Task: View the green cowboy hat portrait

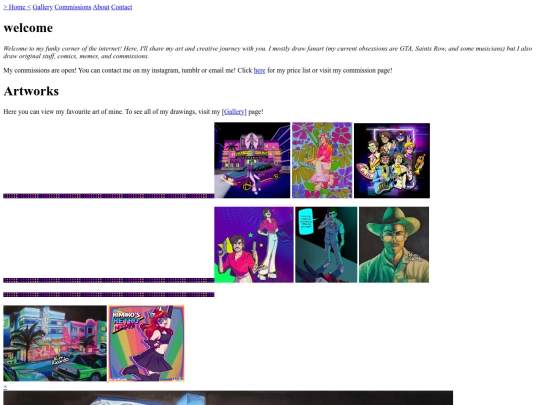Action: click(394, 245)
